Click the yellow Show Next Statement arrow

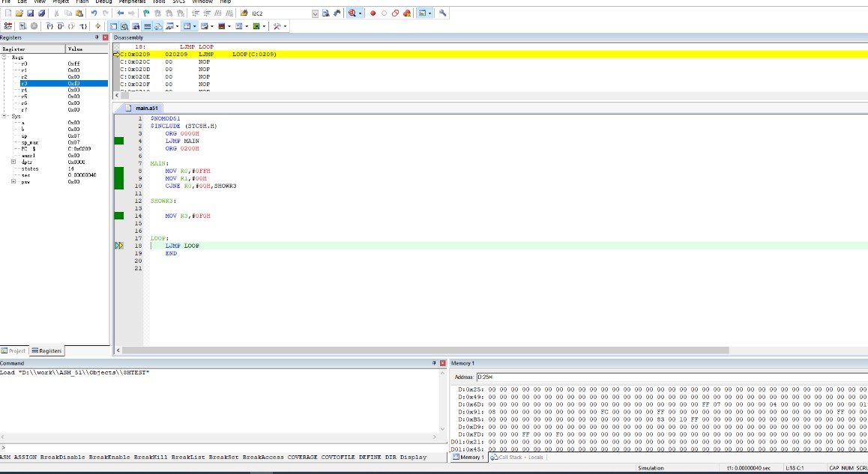pyautogui.click(x=97, y=26)
